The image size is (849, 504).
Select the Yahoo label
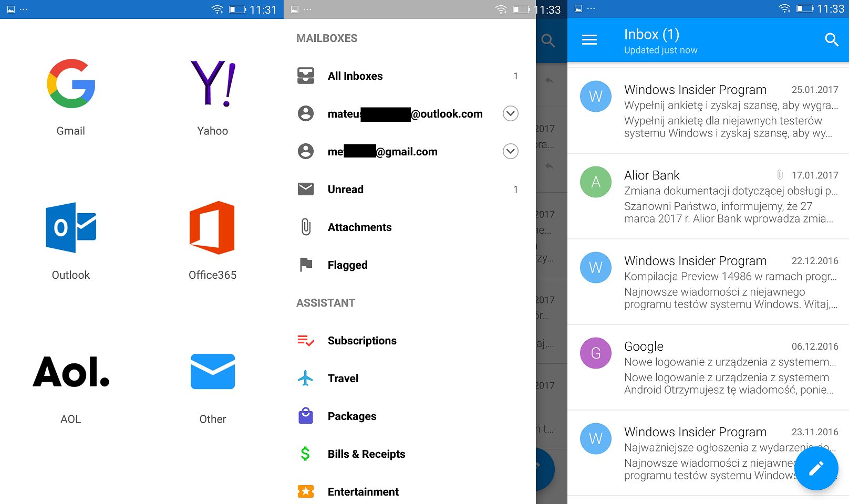click(213, 131)
